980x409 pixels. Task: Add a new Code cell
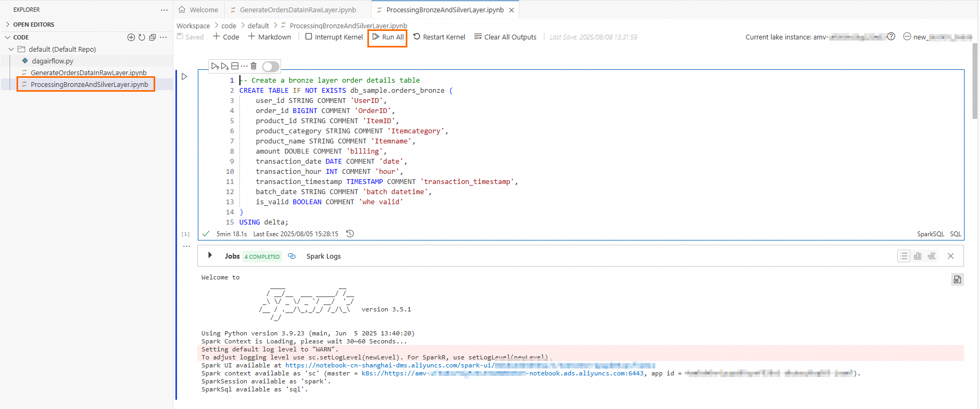226,37
